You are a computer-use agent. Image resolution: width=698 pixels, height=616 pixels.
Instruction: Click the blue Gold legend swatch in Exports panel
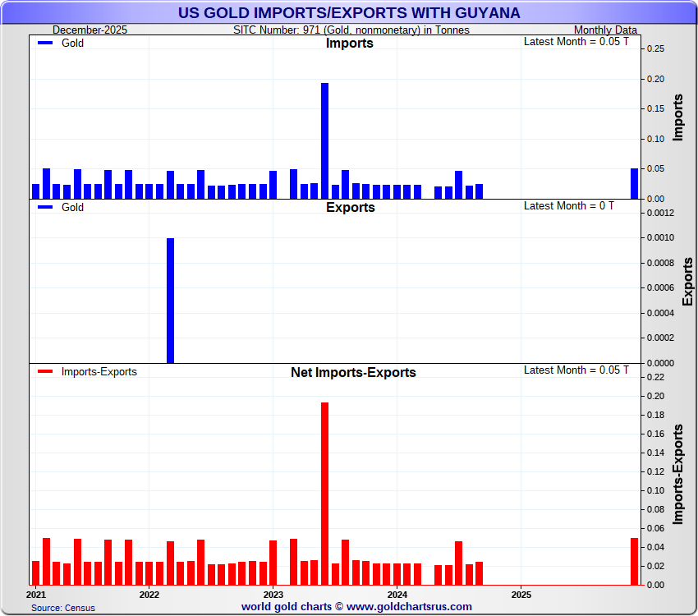pyautogui.click(x=45, y=207)
